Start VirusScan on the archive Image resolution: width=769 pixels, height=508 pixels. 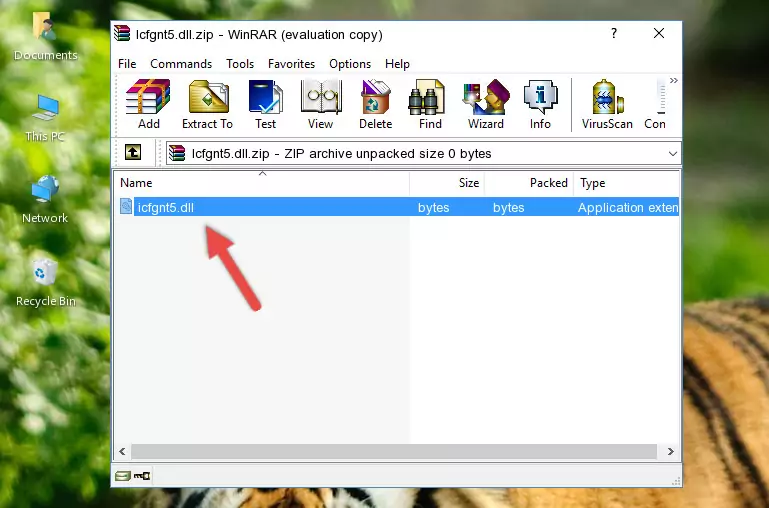pyautogui.click(x=607, y=104)
